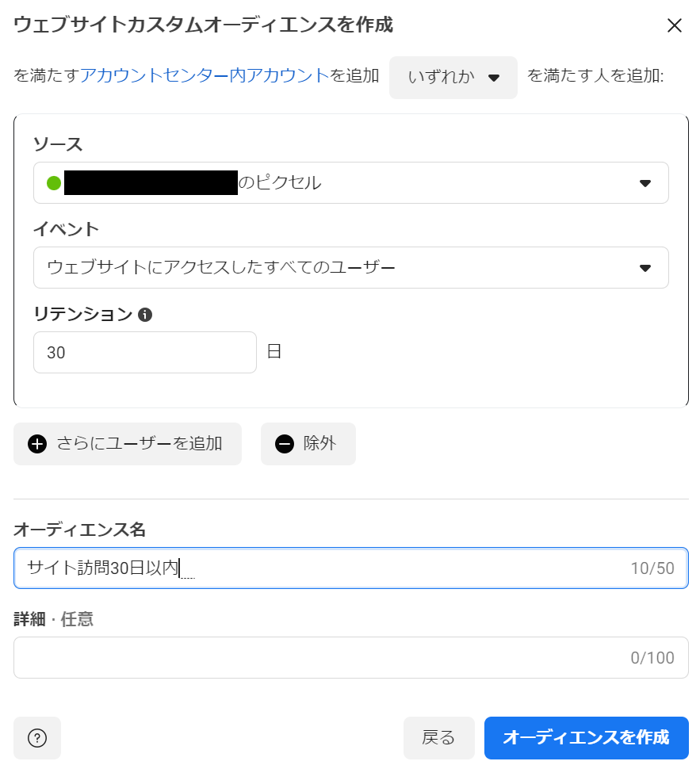Click the のピクセル source name text
700x765 pixels.
[x=280, y=182]
